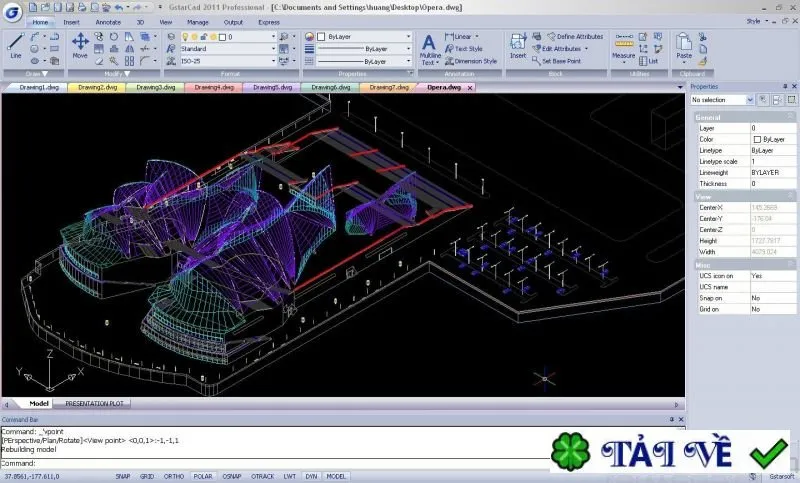Click the ByLayer color swatch in Properties
The image size is (800, 483).
tap(757, 139)
